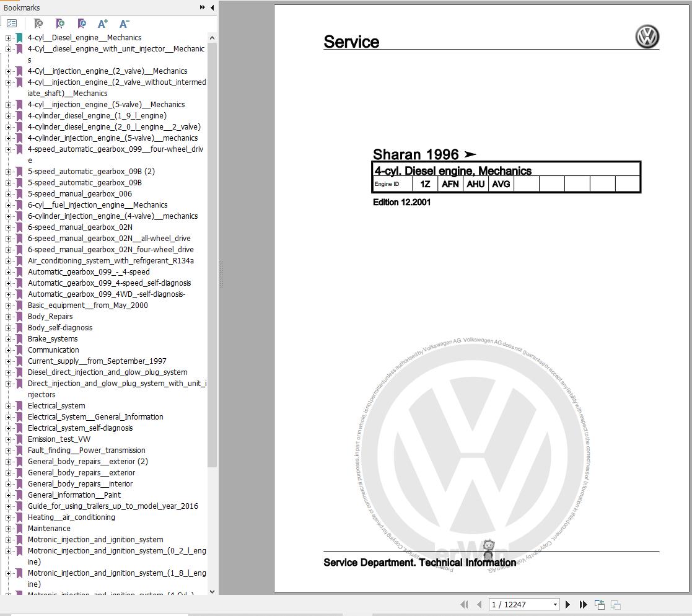692x616 pixels.
Task: Click the previous page arrow
Action: (479, 604)
